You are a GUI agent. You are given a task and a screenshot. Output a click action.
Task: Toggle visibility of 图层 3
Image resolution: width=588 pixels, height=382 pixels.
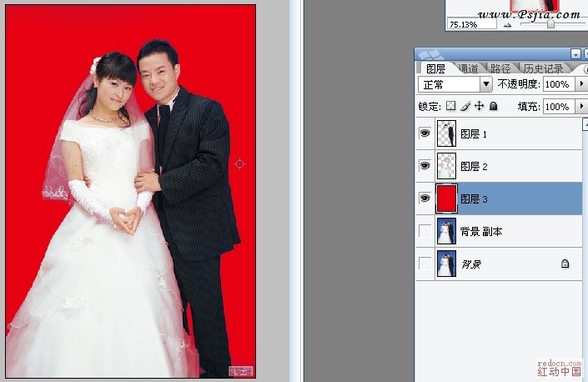[x=425, y=198]
